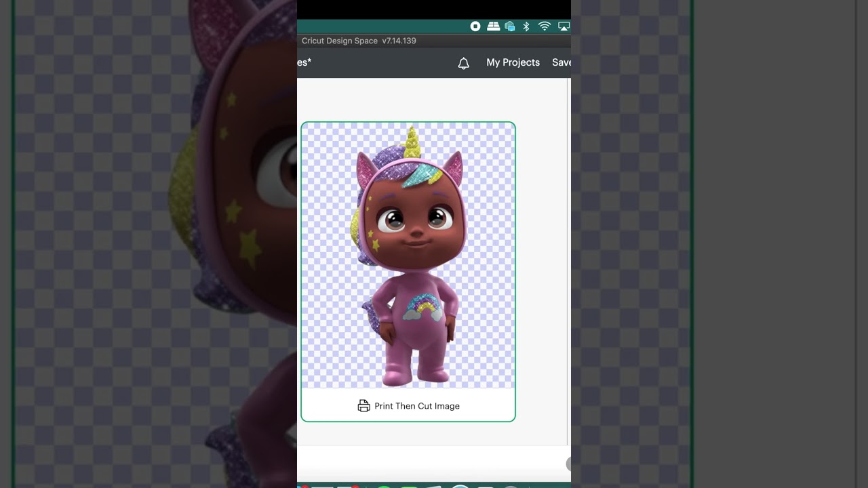Open the Bluetooth menu bar icon
Image resolution: width=868 pixels, height=488 pixels.
click(x=526, y=26)
